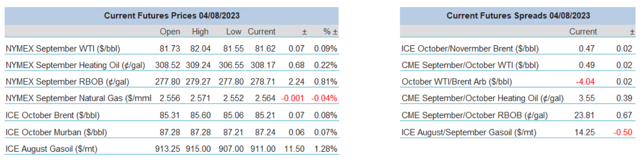
Task: Click the NYMEX September Heating Oil row label
Action: (x=75, y=65)
